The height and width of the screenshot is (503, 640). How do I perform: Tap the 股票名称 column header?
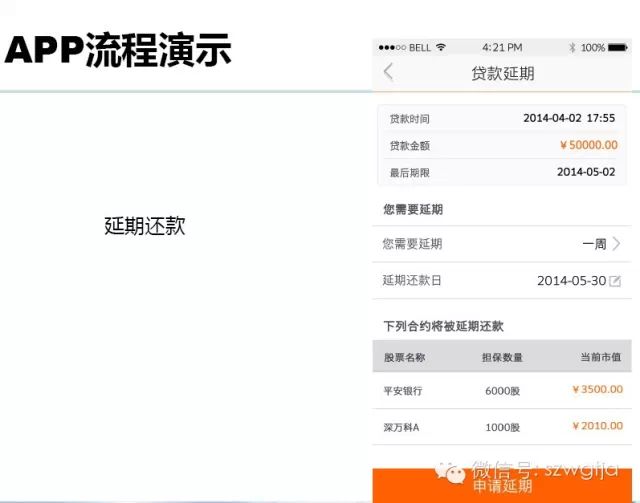[404, 357]
